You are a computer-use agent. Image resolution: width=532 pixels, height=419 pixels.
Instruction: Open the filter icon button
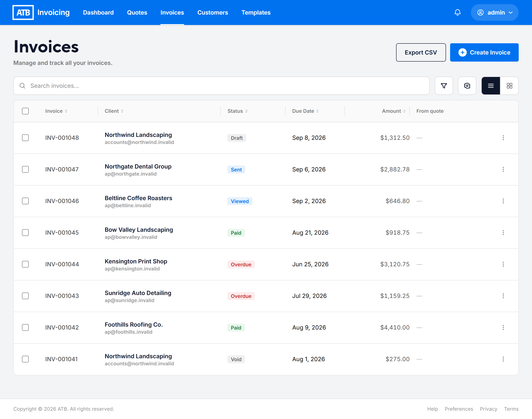[x=444, y=86]
